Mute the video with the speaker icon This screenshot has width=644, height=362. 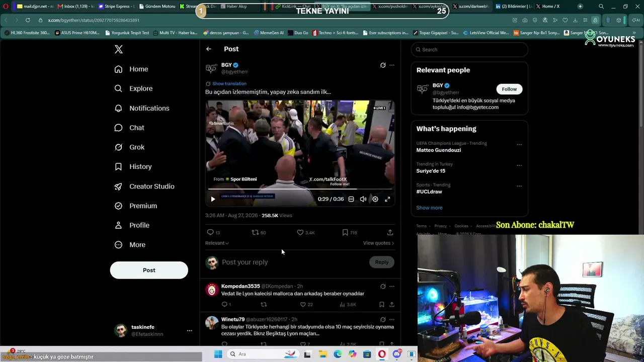pos(363,199)
